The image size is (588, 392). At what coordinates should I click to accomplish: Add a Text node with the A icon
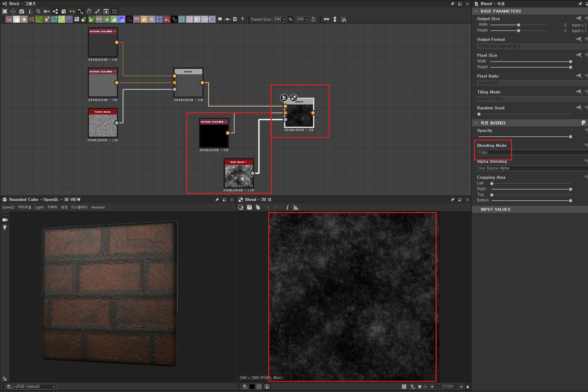(x=152, y=19)
